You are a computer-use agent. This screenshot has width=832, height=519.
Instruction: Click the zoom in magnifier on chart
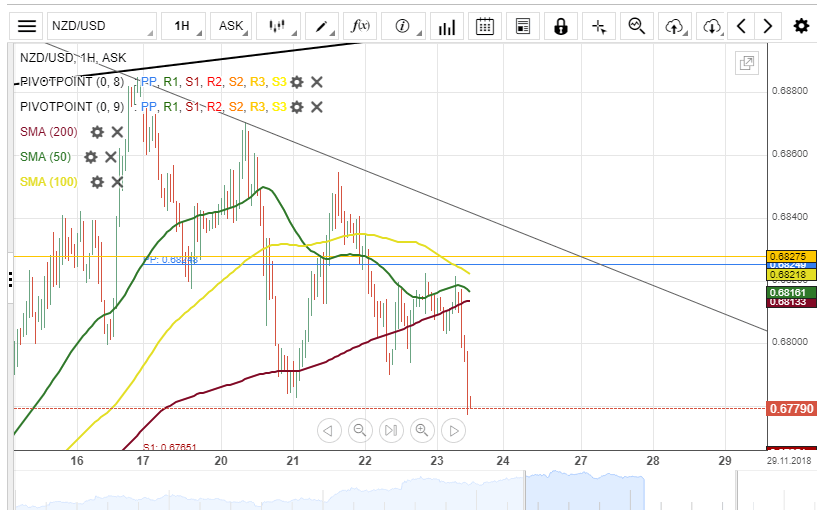pos(422,431)
